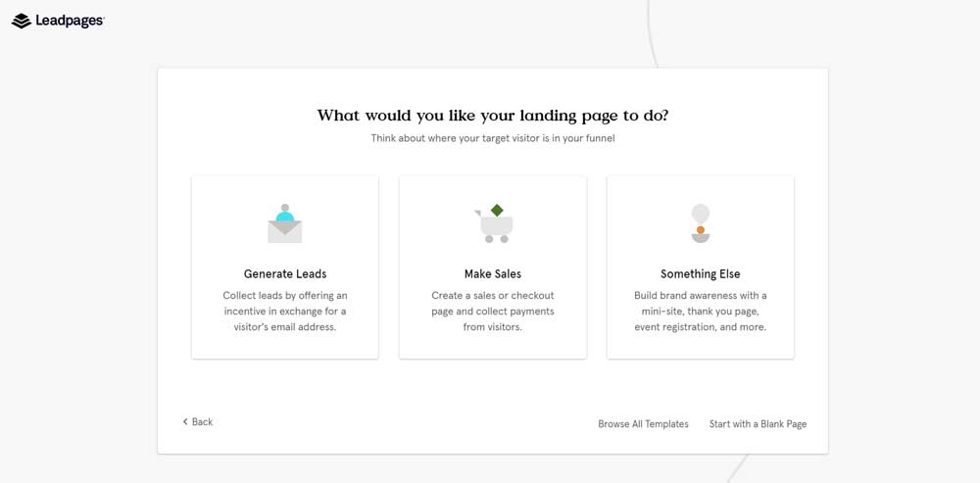Click the green diamond above the cart
980x483 pixels.
point(497,211)
